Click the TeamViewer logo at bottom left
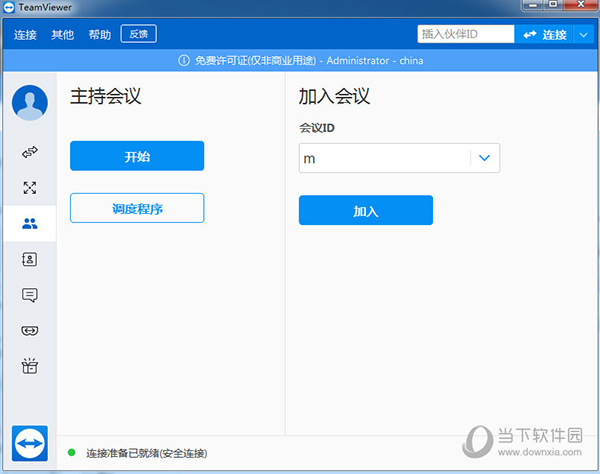This screenshot has width=600, height=474. (x=30, y=443)
